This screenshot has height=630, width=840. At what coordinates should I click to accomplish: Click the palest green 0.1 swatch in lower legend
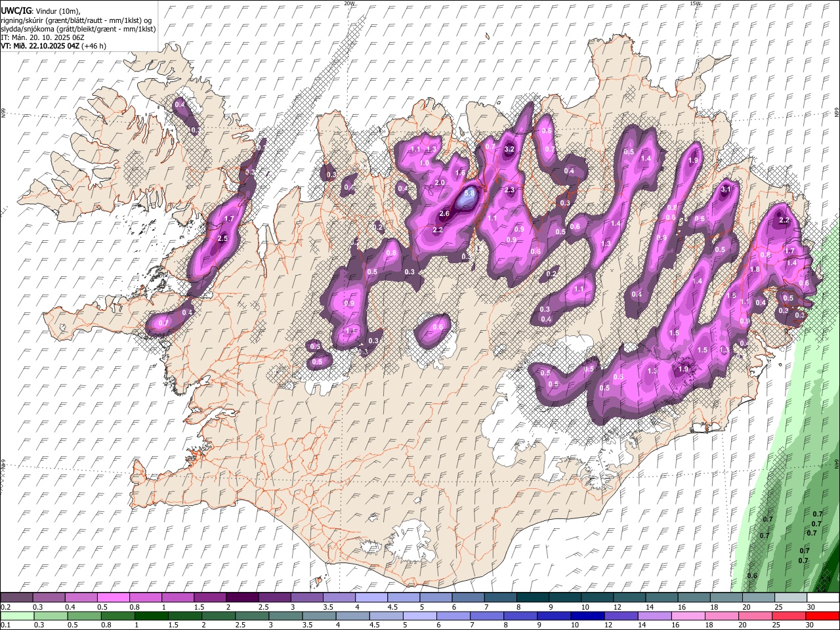[18, 616]
